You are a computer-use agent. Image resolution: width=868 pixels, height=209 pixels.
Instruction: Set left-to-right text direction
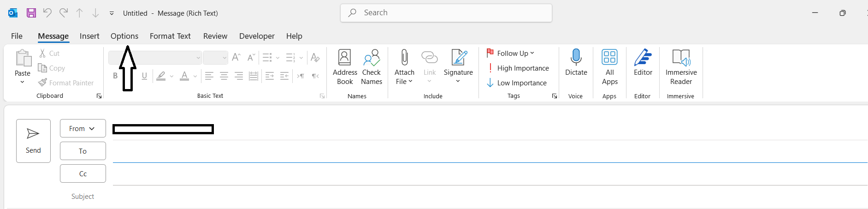pyautogui.click(x=301, y=76)
